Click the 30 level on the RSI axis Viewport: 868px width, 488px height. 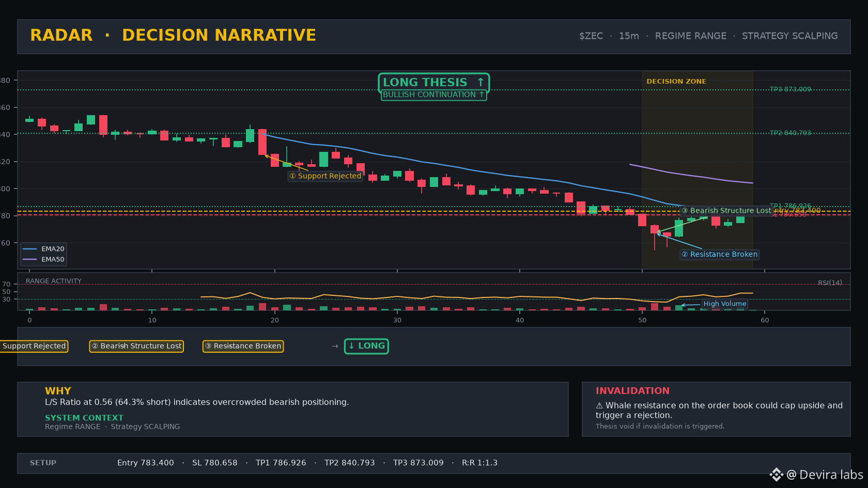tap(6, 299)
